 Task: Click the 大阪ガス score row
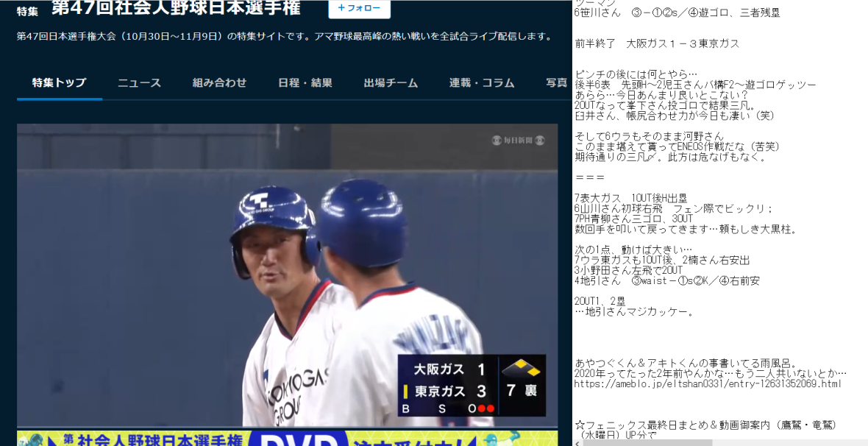click(449, 369)
